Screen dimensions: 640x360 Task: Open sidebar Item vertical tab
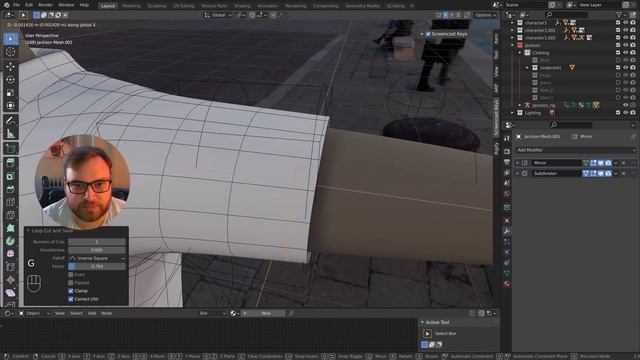tap(496, 38)
